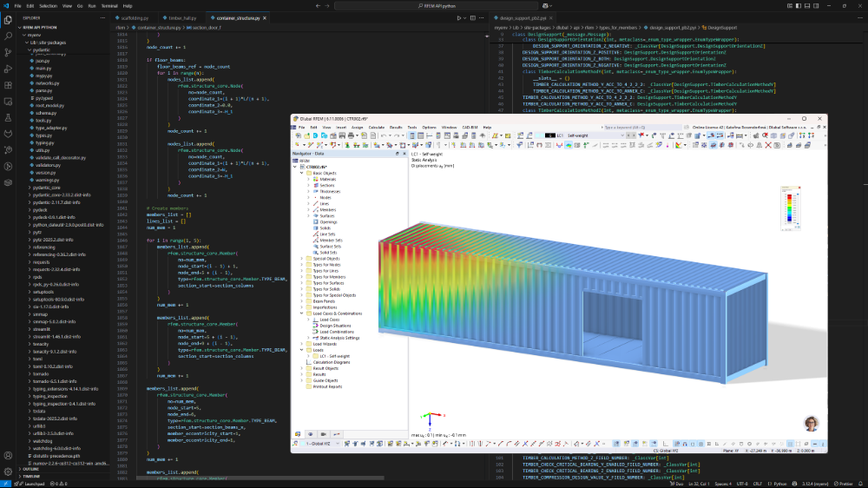Select previous load case arrow button
This screenshot has width=868, height=488.
[x=628, y=135]
